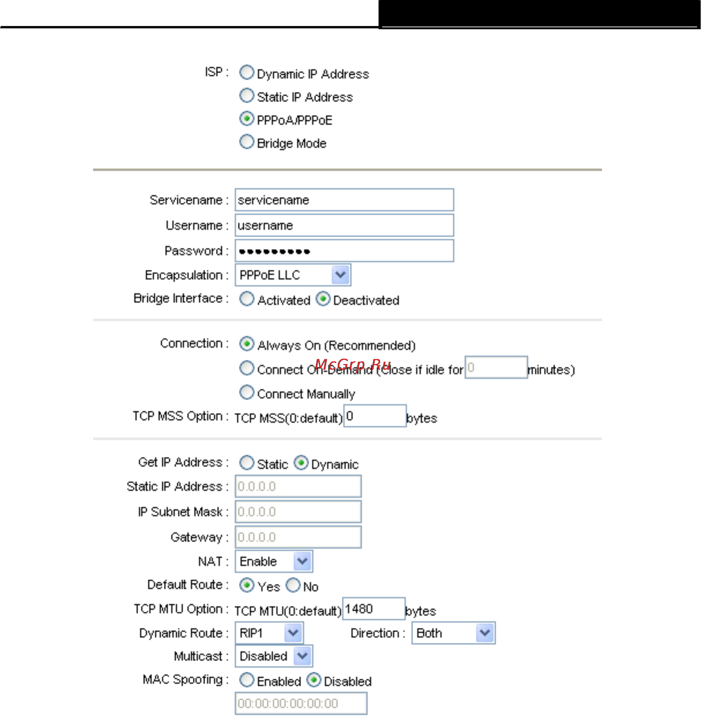Open the Encapsulation PPPoE LLC dropdown
701x728 pixels.
pos(293,275)
